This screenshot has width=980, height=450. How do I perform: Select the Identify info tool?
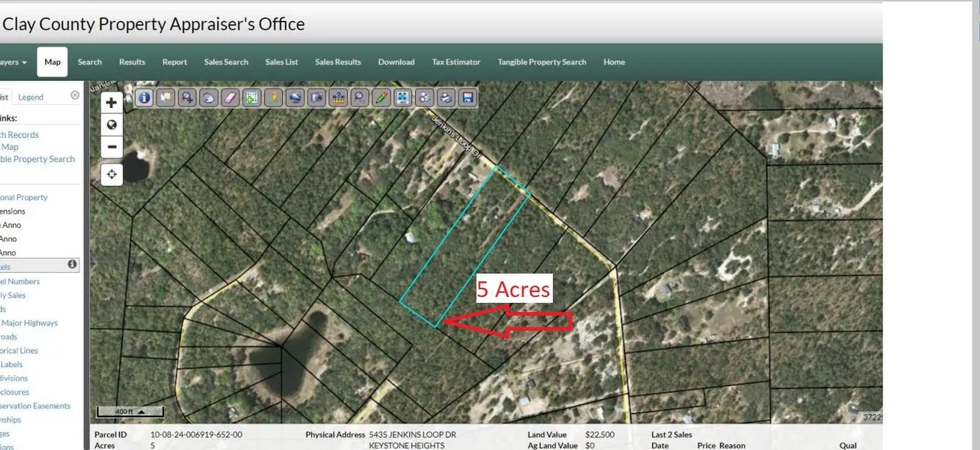tap(144, 97)
